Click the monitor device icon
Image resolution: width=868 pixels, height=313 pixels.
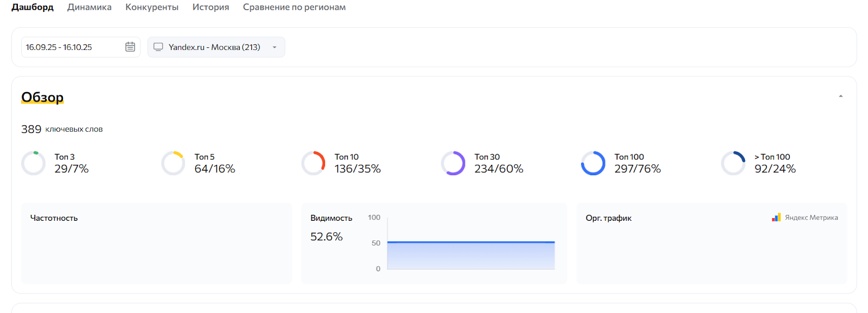158,47
